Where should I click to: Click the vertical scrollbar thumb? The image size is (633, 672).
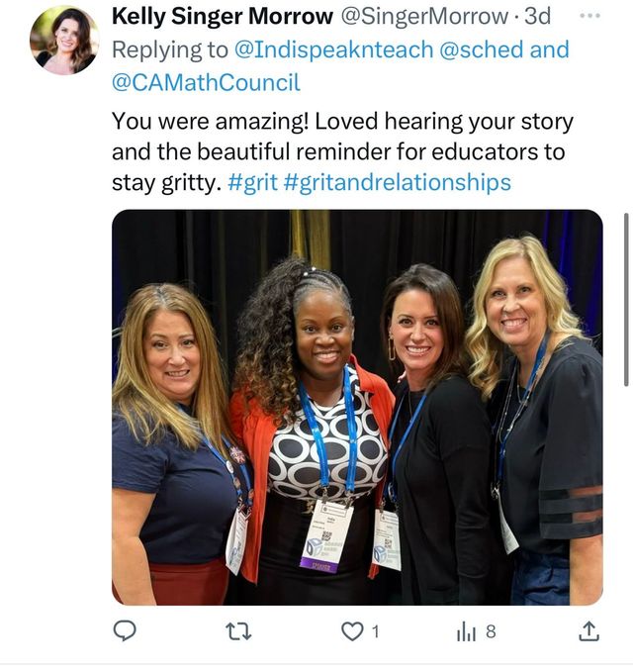[x=626, y=300]
